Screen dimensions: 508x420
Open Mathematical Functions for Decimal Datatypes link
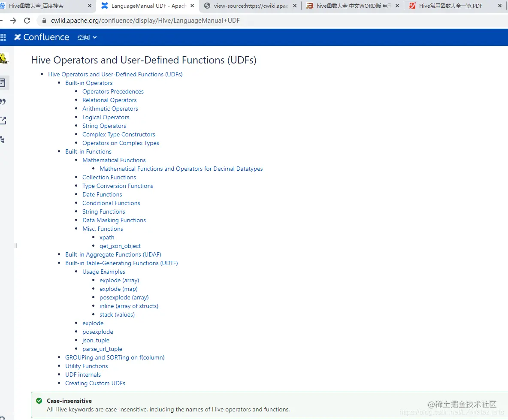coord(181,169)
